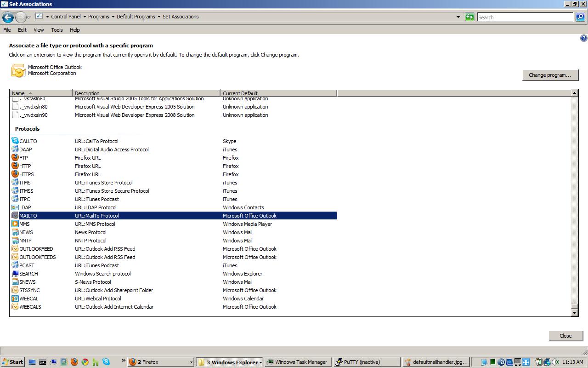This screenshot has width=588, height=368.
Task: Click the Back navigation arrow
Action: (8, 17)
